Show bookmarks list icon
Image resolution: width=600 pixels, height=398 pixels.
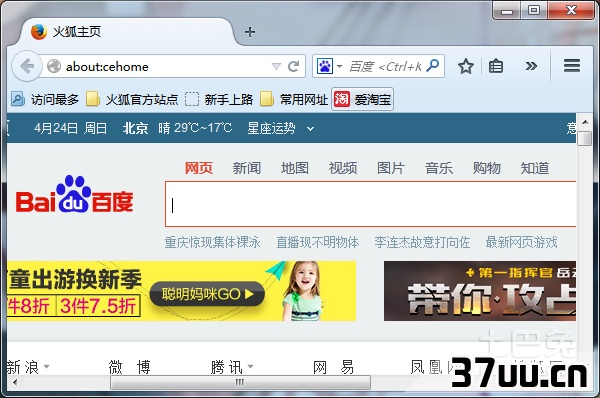pyautogui.click(x=496, y=66)
